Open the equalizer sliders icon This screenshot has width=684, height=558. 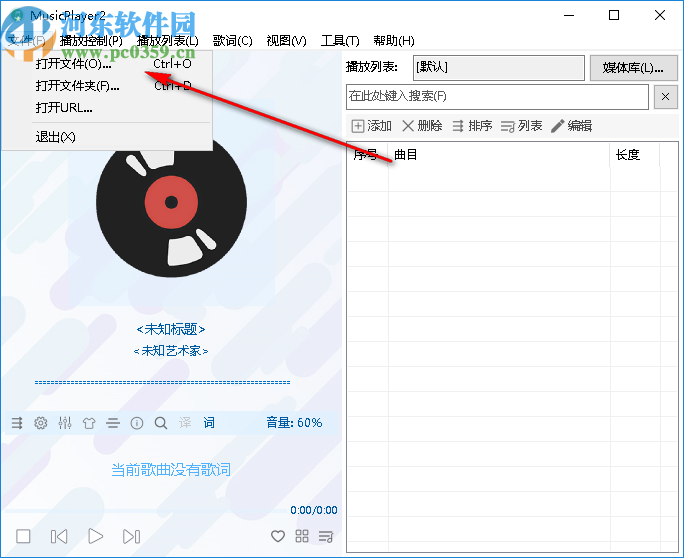click(x=65, y=423)
